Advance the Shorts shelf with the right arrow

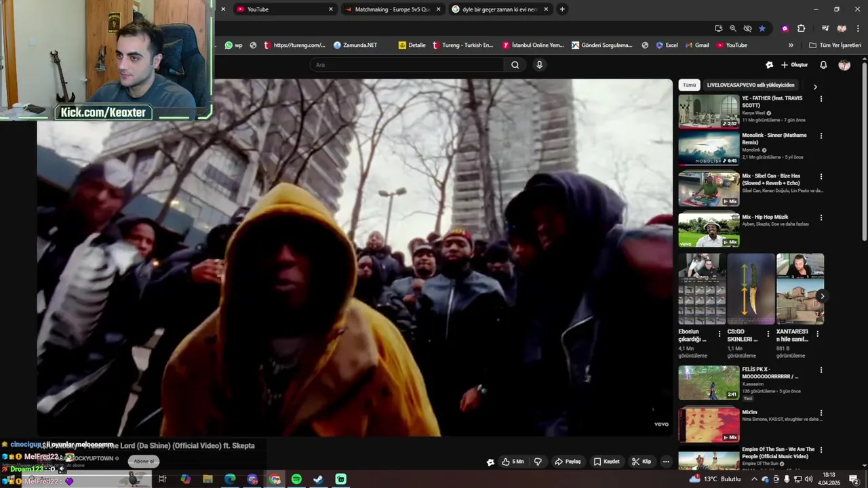[x=822, y=296]
